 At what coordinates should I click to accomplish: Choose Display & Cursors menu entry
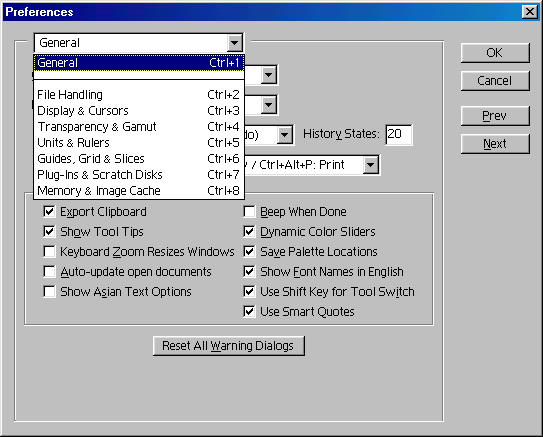[139, 110]
